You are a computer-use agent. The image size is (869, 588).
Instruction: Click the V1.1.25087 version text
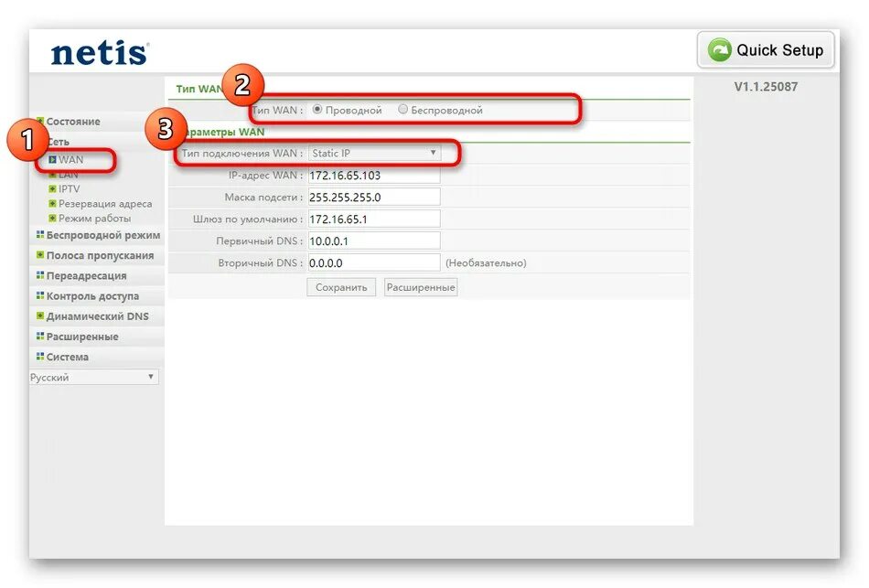(x=766, y=87)
